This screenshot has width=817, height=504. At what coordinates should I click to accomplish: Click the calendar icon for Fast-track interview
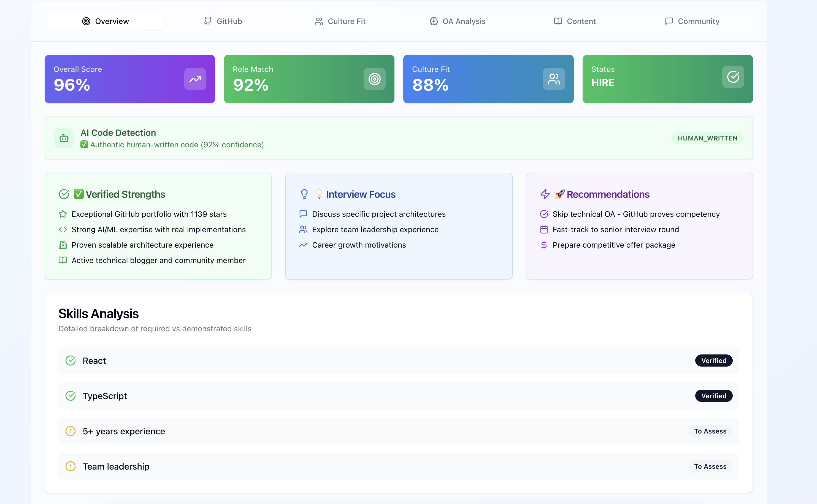544,230
